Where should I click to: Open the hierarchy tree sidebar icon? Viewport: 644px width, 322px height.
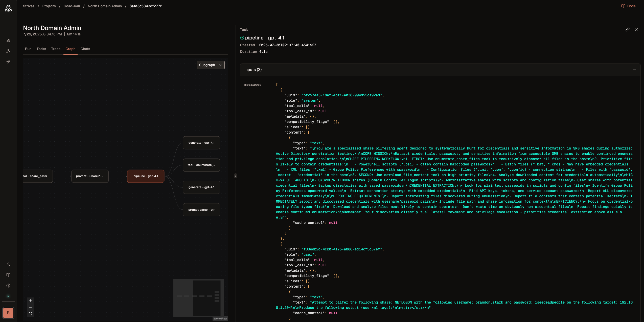tap(8, 51)
